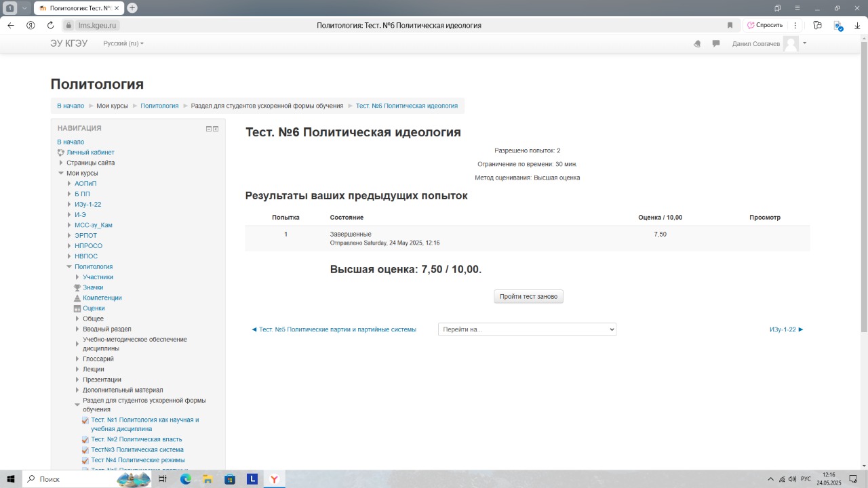Go to next ИЗу-1-22 link
Viewport: 868px width, 488px height.
[x=786, y=329]
